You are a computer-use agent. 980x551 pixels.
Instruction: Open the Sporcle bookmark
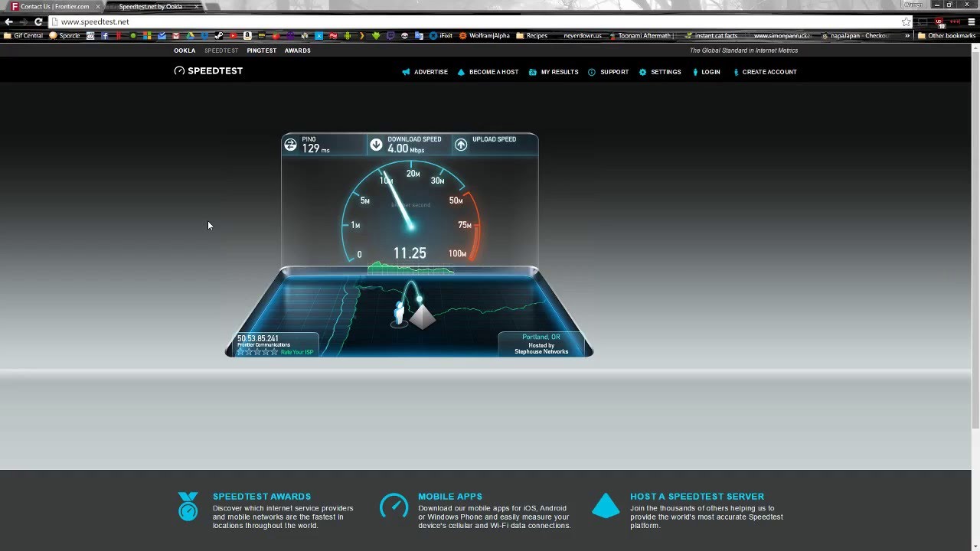[x=64, y=35]
